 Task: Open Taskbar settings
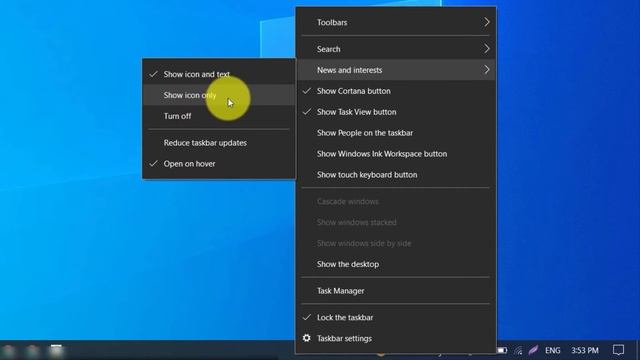(x=395, y=338)
